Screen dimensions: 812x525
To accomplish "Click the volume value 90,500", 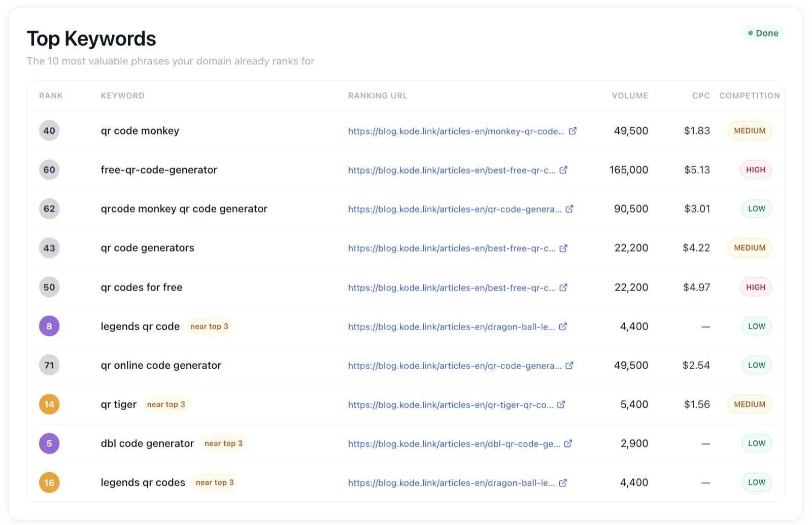I will (x=631, y=209).
